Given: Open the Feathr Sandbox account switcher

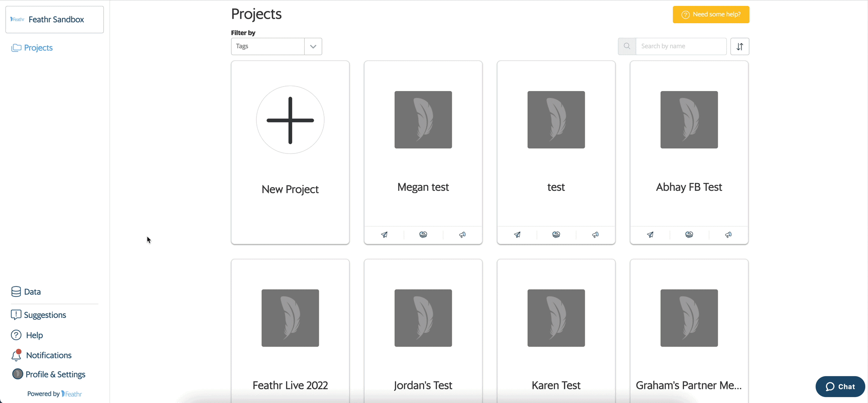Looking at the screenshot, I should (x=55, y=20).
